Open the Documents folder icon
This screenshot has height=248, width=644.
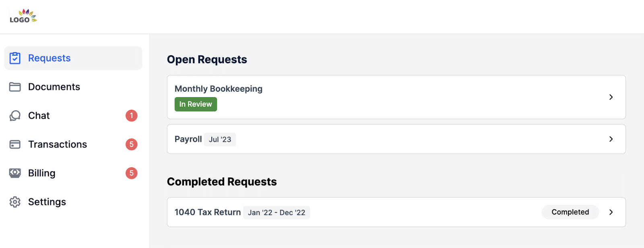(15, 87)
